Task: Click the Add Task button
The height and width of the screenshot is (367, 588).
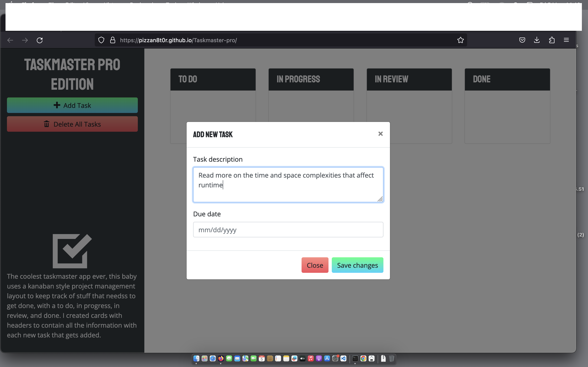Action: coord(72,105)
